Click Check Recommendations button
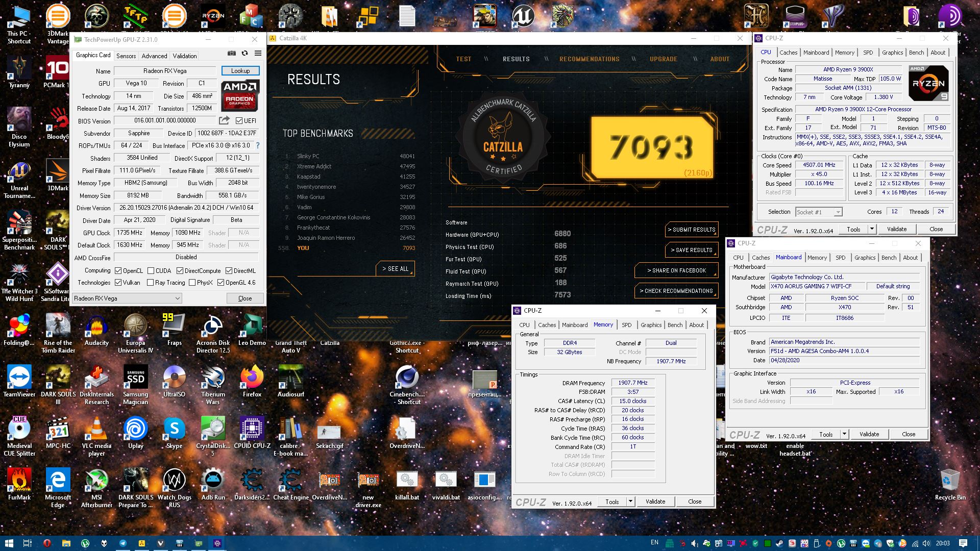 pos(676,291)
